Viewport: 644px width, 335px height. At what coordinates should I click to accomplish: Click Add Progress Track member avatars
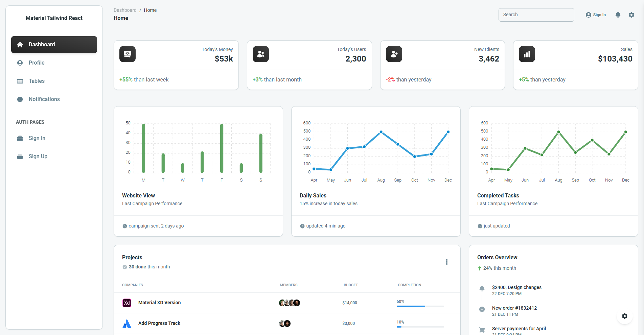click(285, 324)
